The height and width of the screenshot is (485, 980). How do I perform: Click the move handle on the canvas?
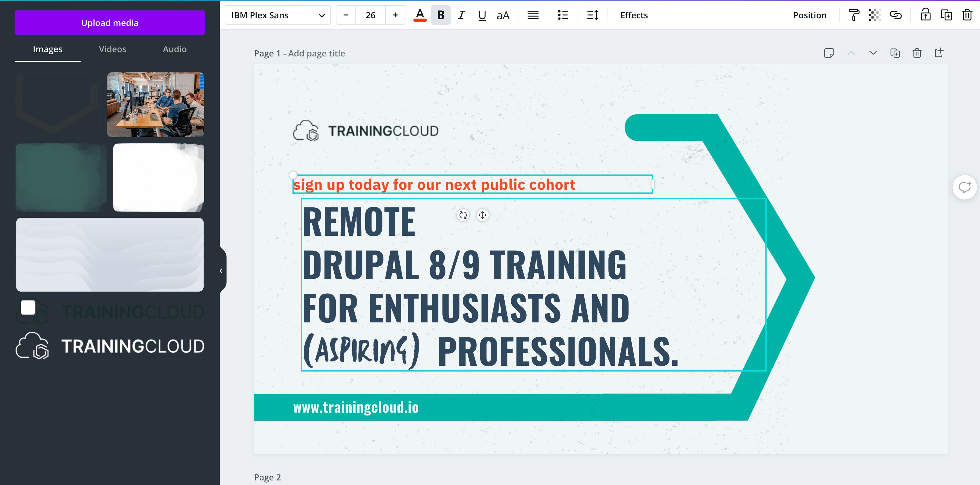pos(482,215)
